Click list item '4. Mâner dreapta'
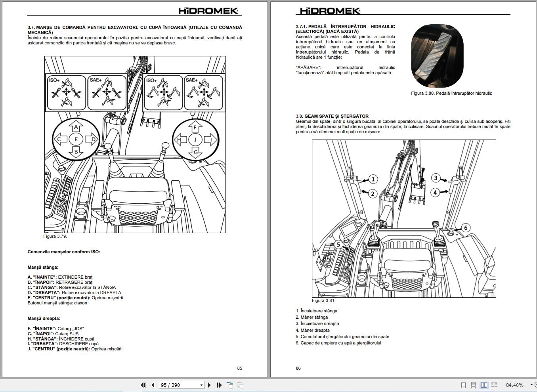This screenshot has width=537, height=392. coord(312,330)
